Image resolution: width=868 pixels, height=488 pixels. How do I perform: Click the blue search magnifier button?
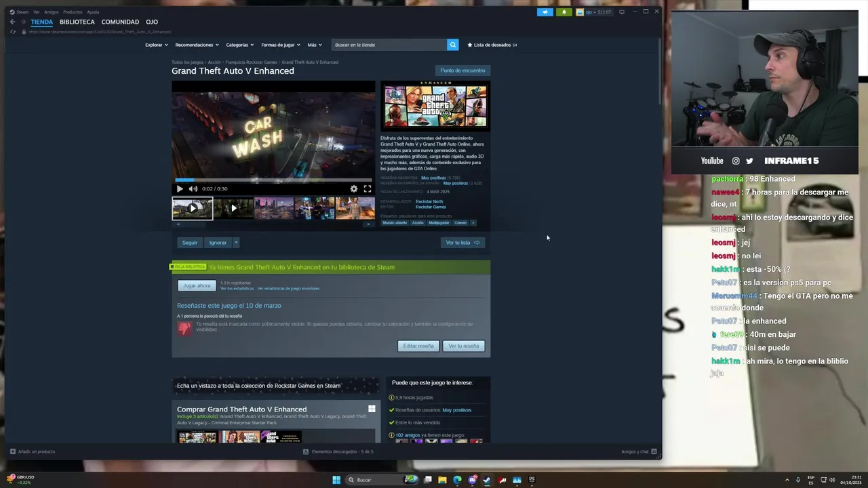[x=452, y=45]
